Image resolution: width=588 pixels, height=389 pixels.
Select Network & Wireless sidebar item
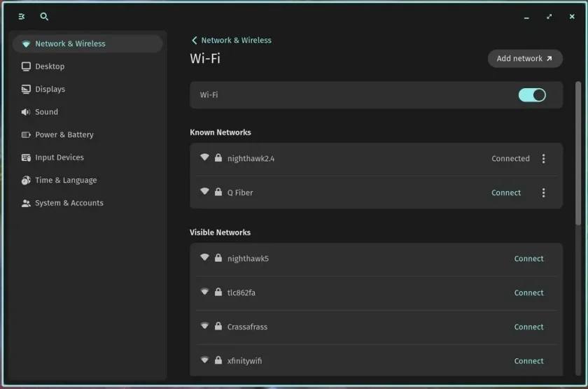tap(87, 44)
